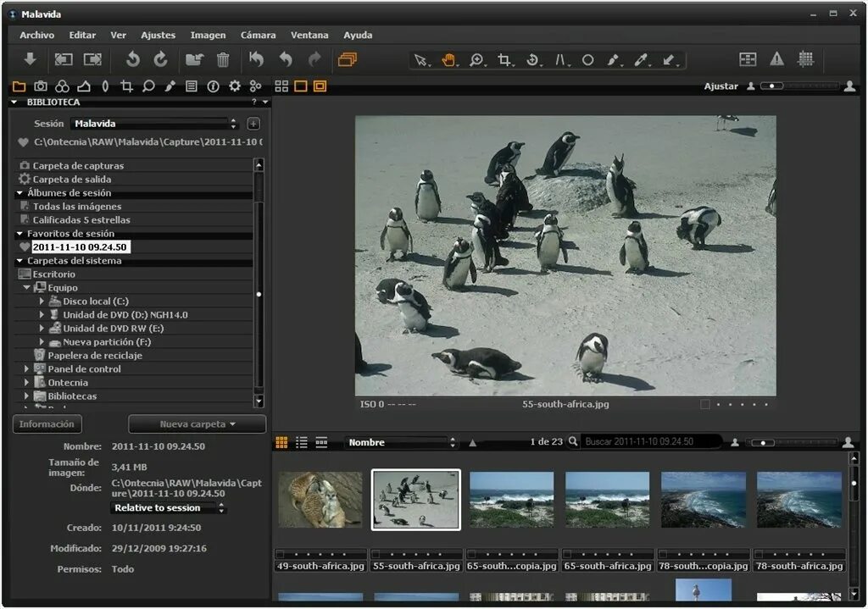Show the exposure warning triangle icon

tap(776, 59)
